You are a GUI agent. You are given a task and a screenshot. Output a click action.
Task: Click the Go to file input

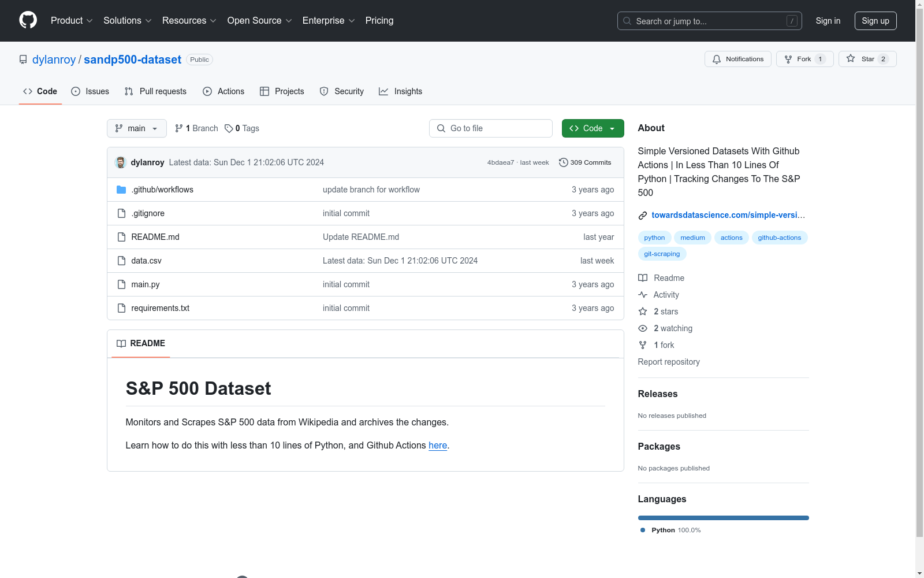coord(491,128)
